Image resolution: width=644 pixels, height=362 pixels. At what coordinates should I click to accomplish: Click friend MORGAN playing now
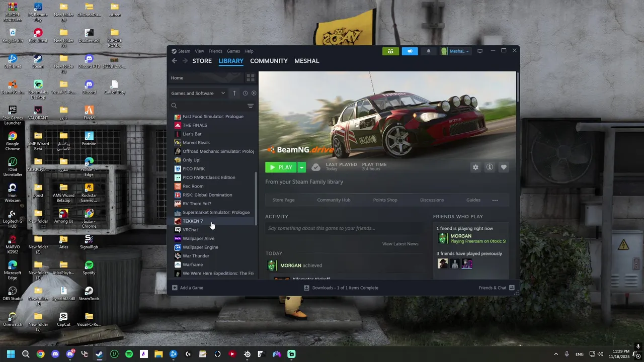[471, 238]
